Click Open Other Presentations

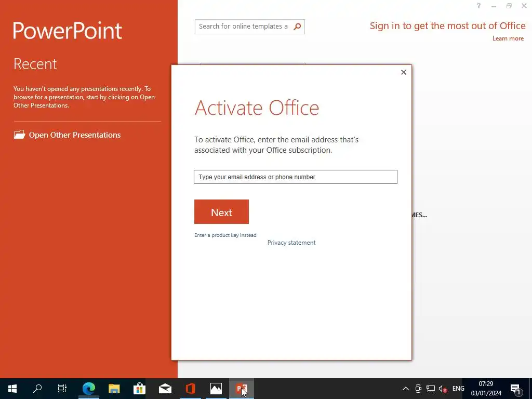pos(75,135)
